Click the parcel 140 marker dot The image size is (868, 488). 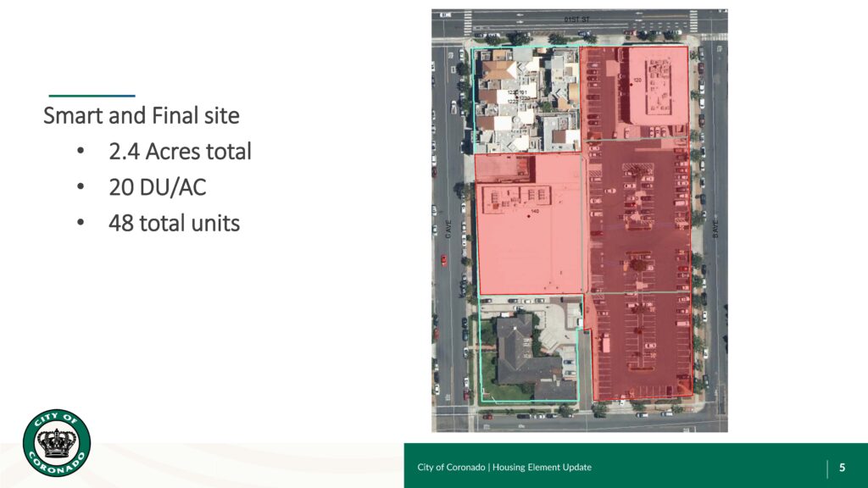click(x=528, y=217)
